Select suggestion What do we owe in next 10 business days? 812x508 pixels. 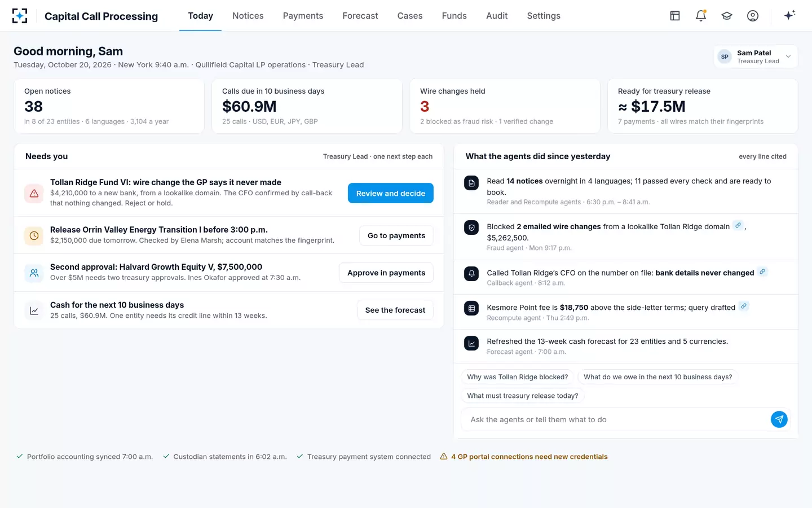tap(658, 377)
